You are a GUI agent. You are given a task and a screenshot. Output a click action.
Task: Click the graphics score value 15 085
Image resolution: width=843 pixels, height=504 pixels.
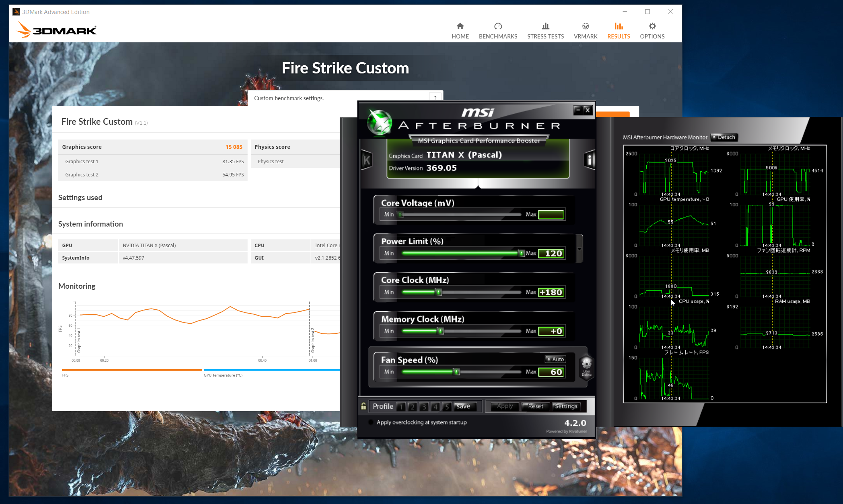[234, 147]
